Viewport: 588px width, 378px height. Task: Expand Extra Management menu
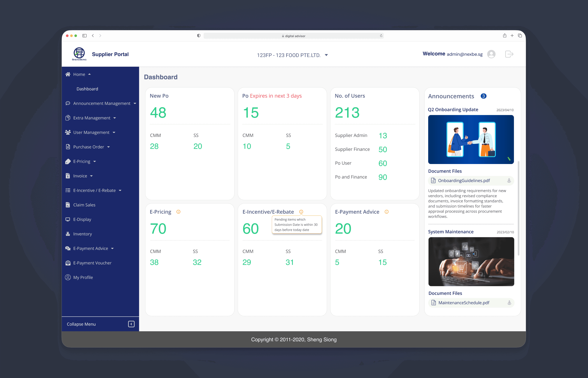coord(115,118)
